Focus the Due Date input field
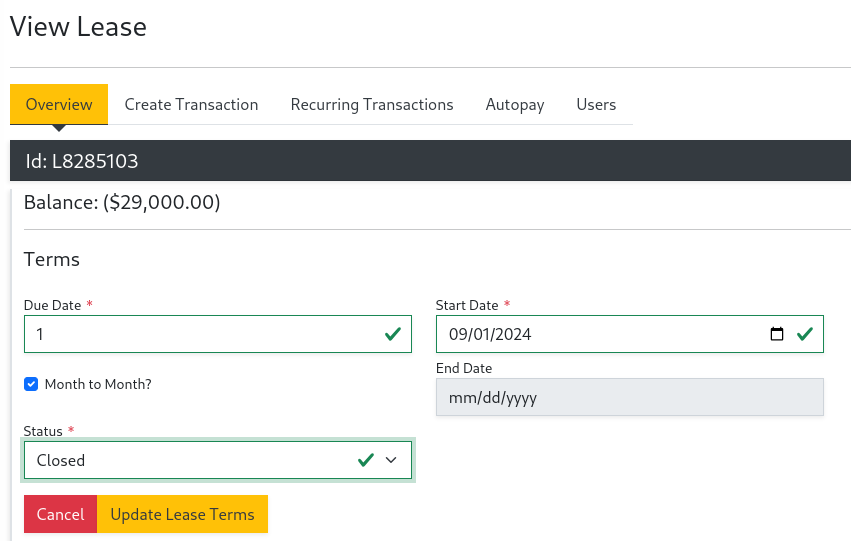This screenshot has width=851, height=541. click(200, 334)
